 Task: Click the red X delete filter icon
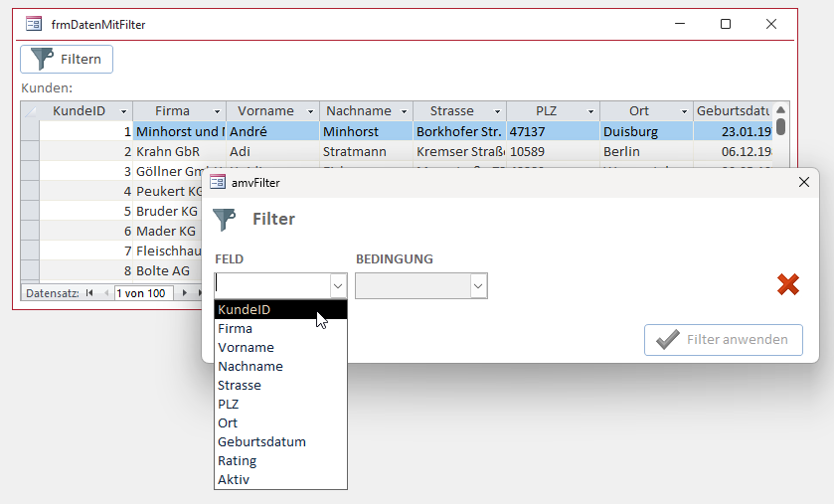[x=787, y=285]
